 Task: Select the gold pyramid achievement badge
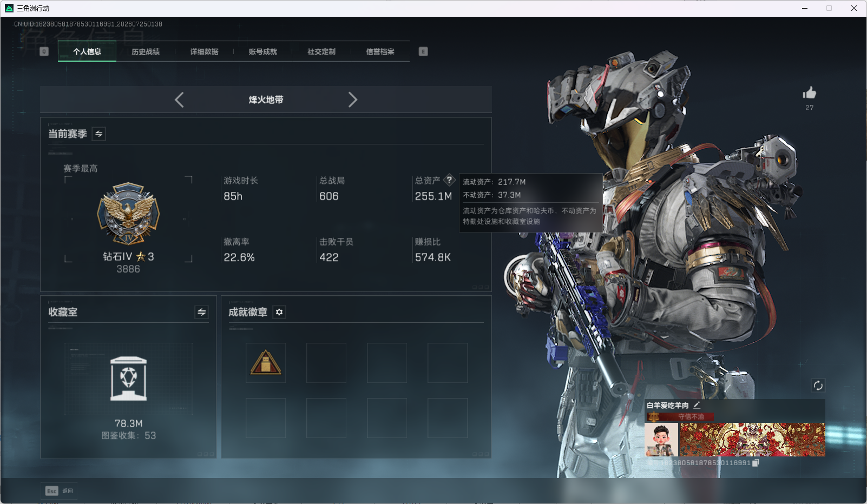(266, 363)
